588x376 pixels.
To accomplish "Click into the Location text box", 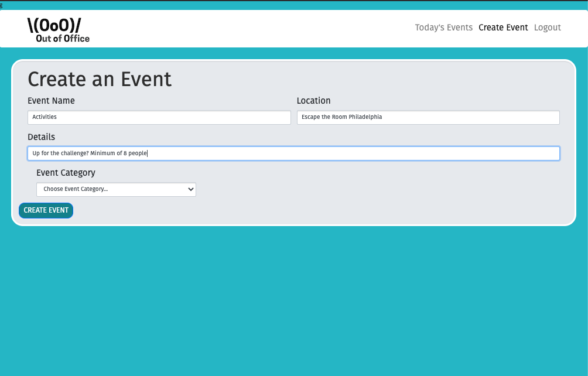I will point(428,117).
